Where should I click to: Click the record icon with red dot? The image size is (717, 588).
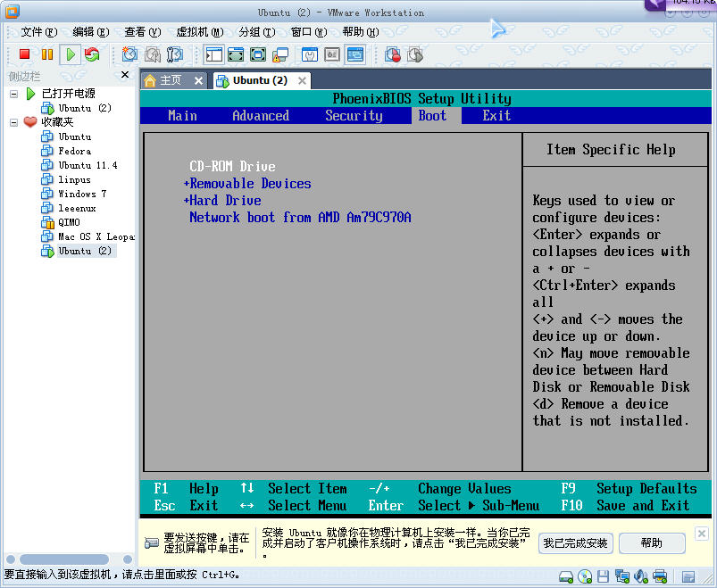pos(393,54)
